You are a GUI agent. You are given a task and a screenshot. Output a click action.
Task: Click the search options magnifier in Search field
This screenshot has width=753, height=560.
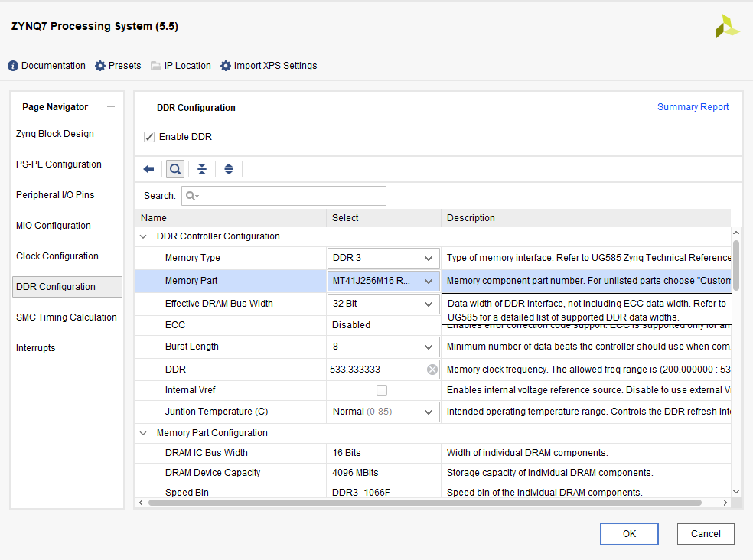point(192,196)
